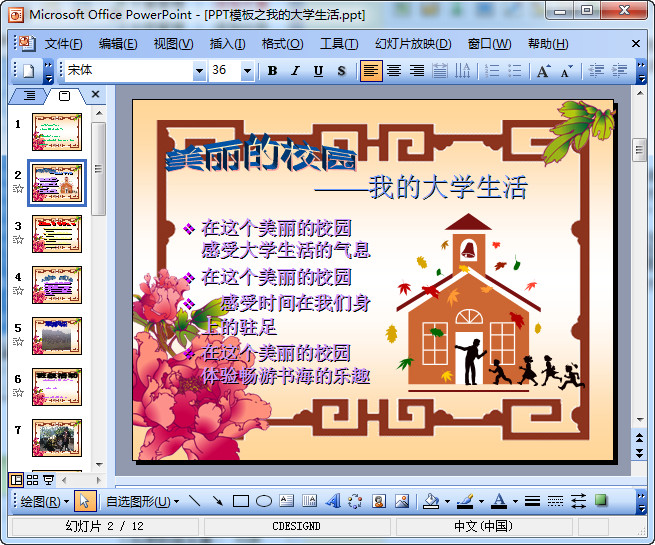Open the 幻灯片放映(D) menu
The image size is (655, 545).
(413, 44)
